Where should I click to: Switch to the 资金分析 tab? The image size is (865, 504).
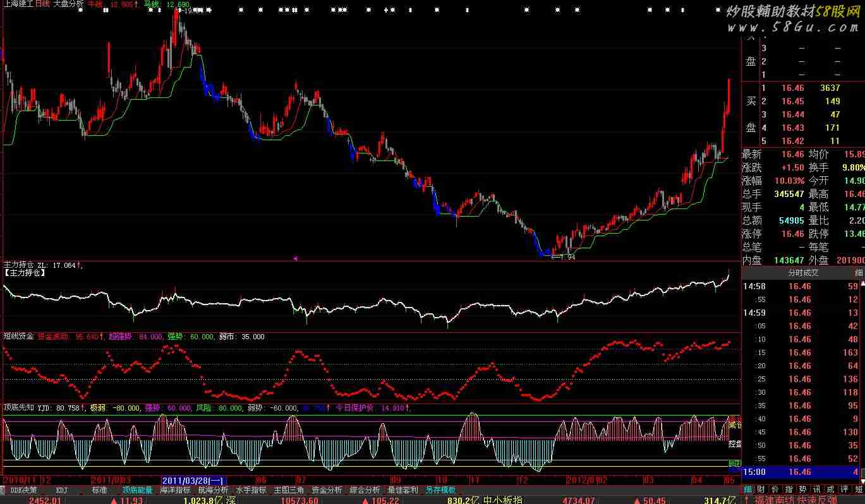[x=327, y=490]
